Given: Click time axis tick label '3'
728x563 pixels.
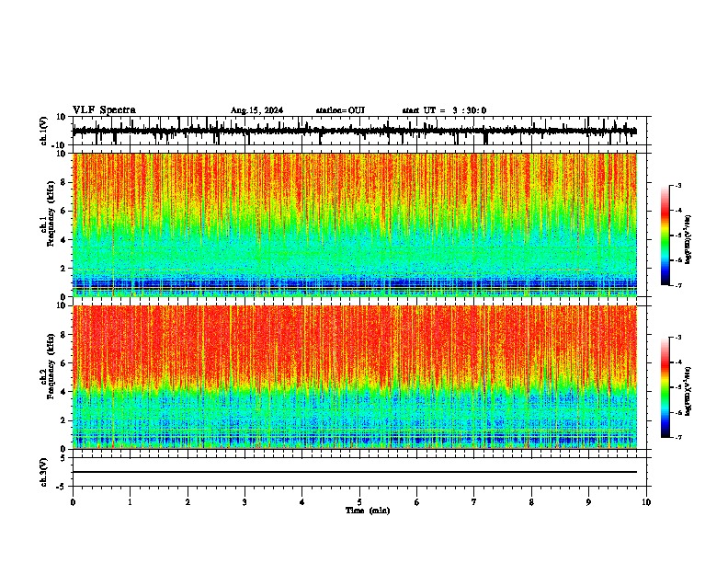Looking at the screenshot, I should pyautogui.click(x=245, y=502).
